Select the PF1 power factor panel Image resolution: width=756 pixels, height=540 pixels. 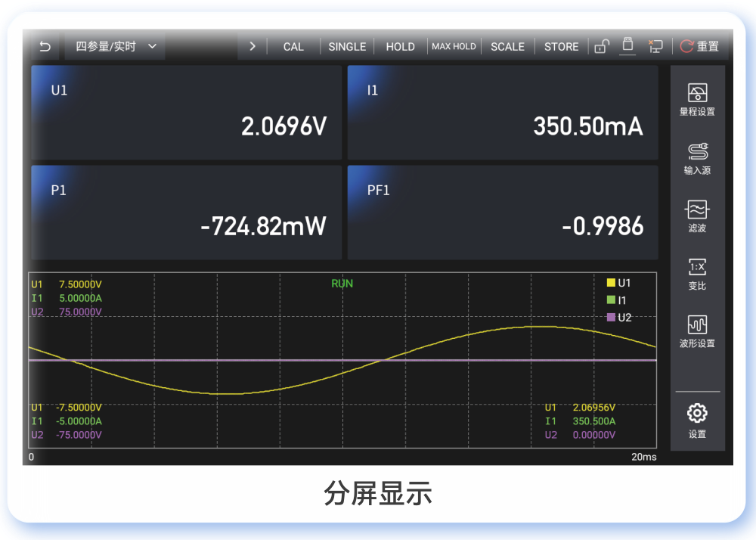pos(502,213)
